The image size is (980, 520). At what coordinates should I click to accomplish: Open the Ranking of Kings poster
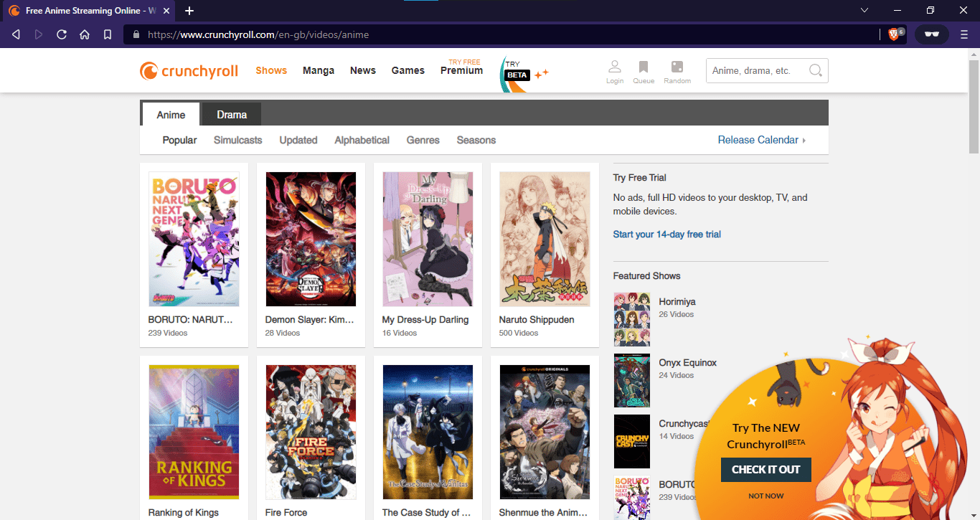click(x=194, y=432)
